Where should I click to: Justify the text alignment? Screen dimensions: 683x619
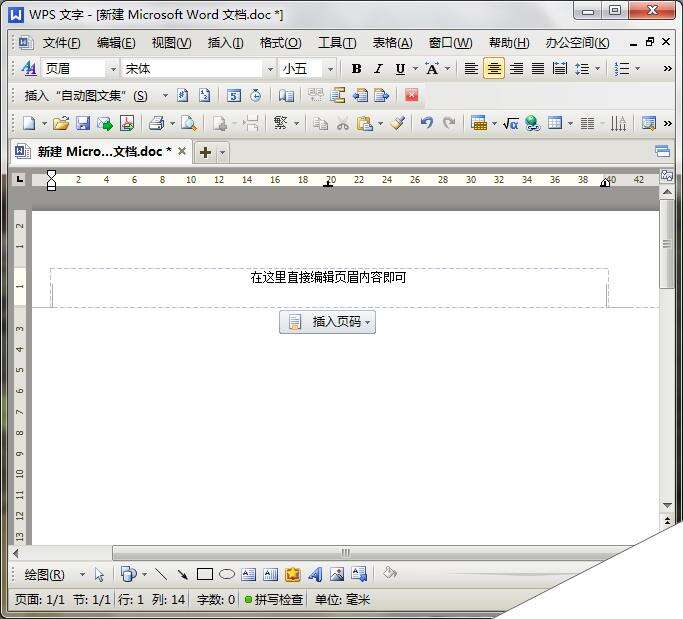(x=538, y=69)
